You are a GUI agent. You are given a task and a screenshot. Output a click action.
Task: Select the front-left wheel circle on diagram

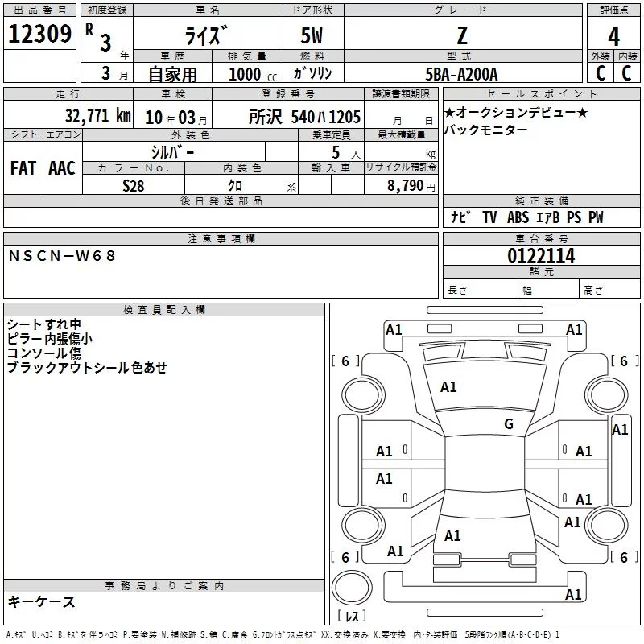pyautogui.click(x=363, y=395)
